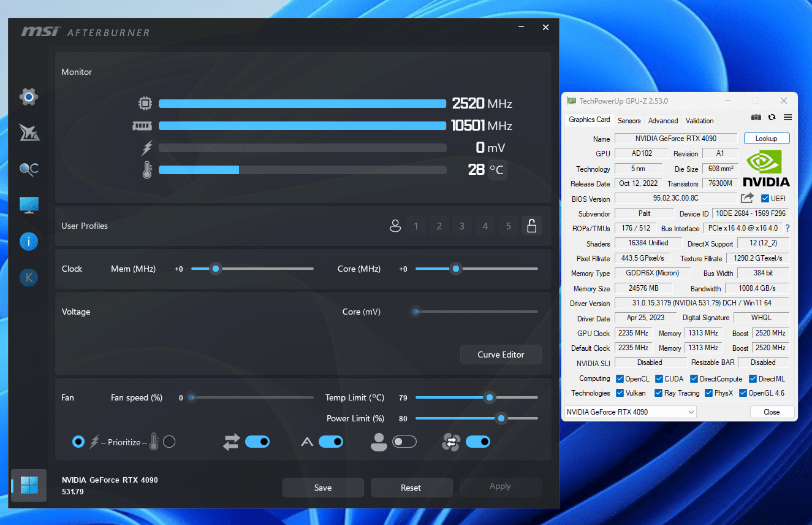Image resolution: width=812 pixels, height=525 pixels.
Task: Toggle the link limits switch
Action: 257,442
